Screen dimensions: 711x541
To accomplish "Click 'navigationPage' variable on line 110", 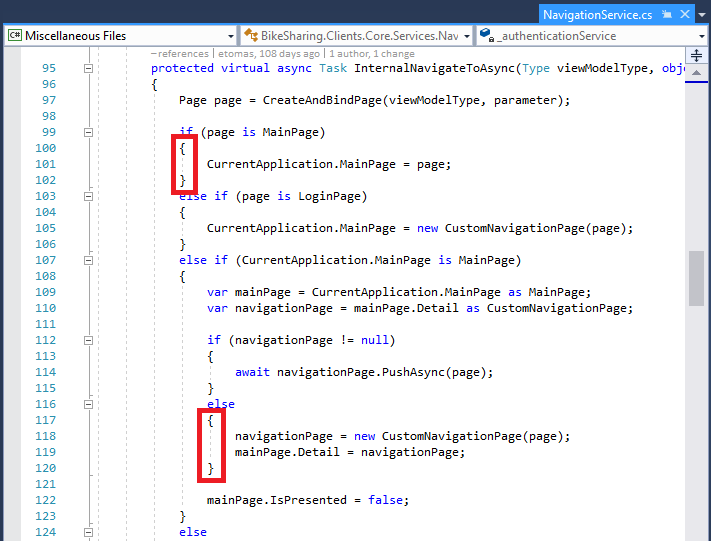I will point(284,308).
